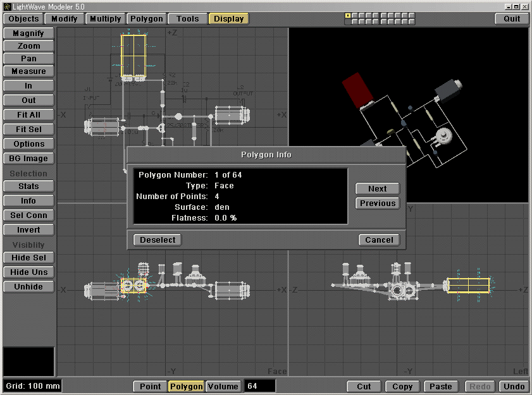Select the first foreground layer button
Viewport: 532px width, 395px height.
[347, 15]
